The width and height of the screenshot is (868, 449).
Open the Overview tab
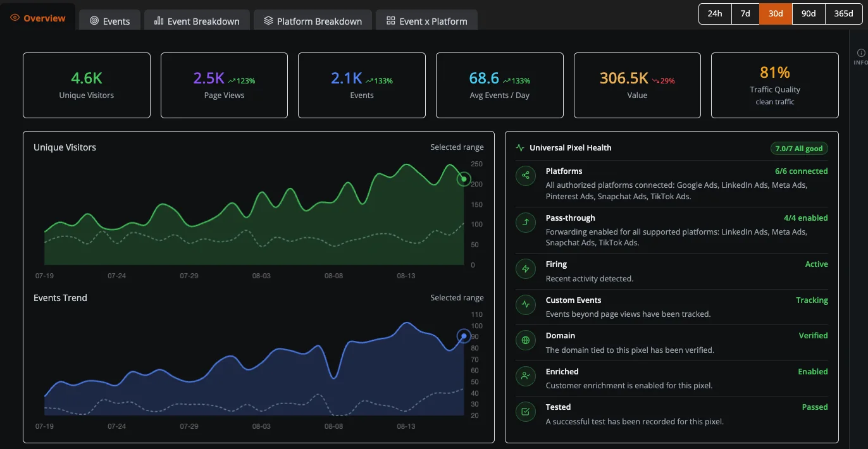click(38, 18)
